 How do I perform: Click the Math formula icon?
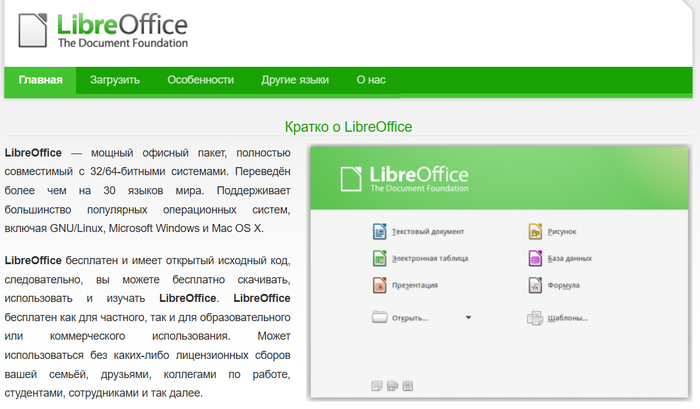point(535,285)
